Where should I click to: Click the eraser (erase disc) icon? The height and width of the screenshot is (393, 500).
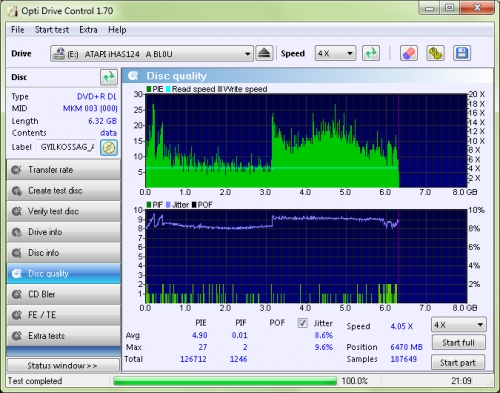coord(409,53)
